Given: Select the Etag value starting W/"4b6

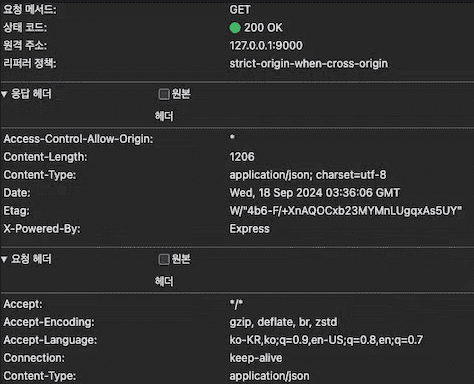Looking at the screenshot, I should tap(346, 211).
